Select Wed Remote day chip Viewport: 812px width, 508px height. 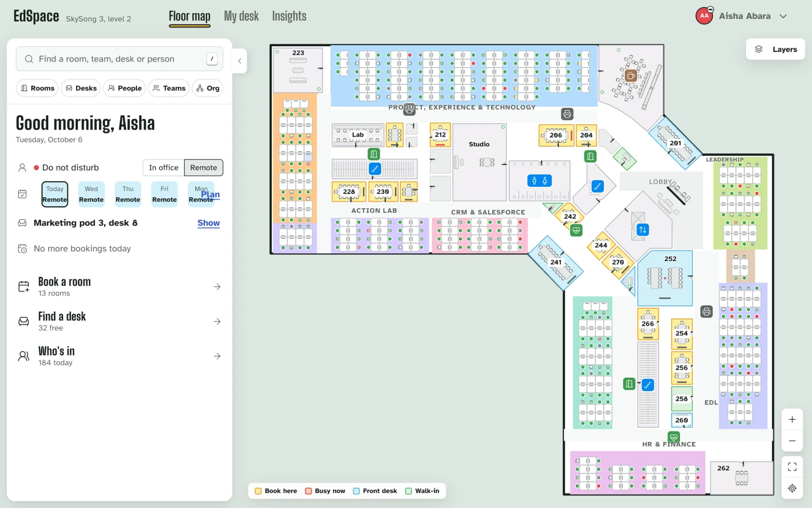91,194
